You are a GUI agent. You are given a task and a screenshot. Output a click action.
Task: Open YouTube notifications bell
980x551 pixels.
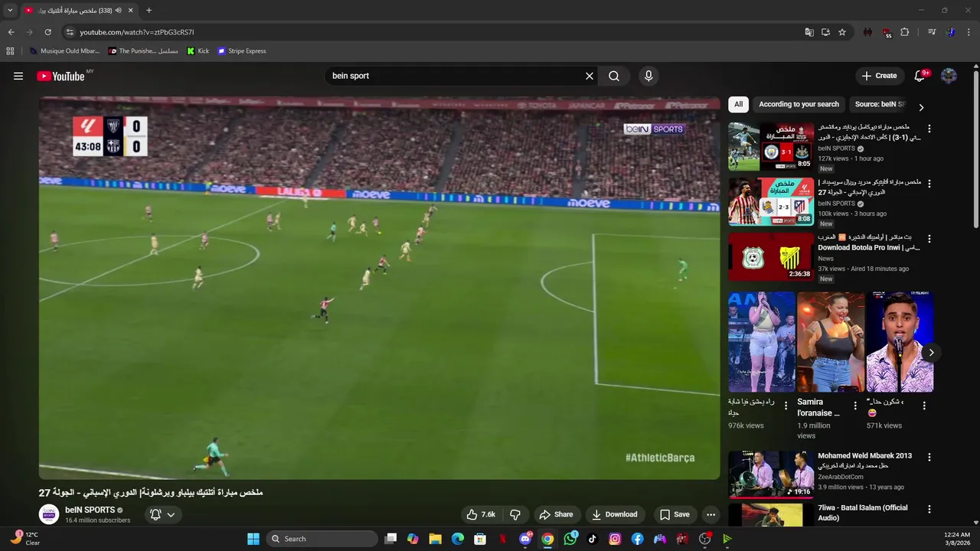(x=920, y=76)
